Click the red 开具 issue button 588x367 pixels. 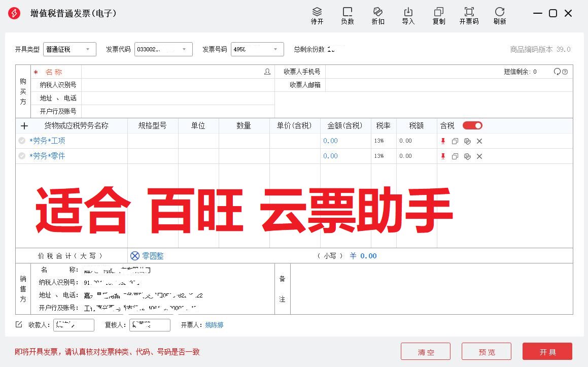(x=547, y=352)
